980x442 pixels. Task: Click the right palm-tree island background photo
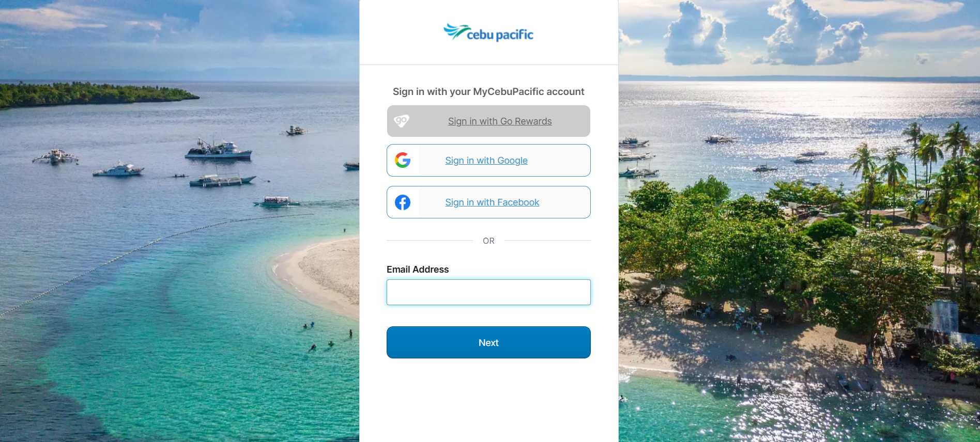point(801,232)
